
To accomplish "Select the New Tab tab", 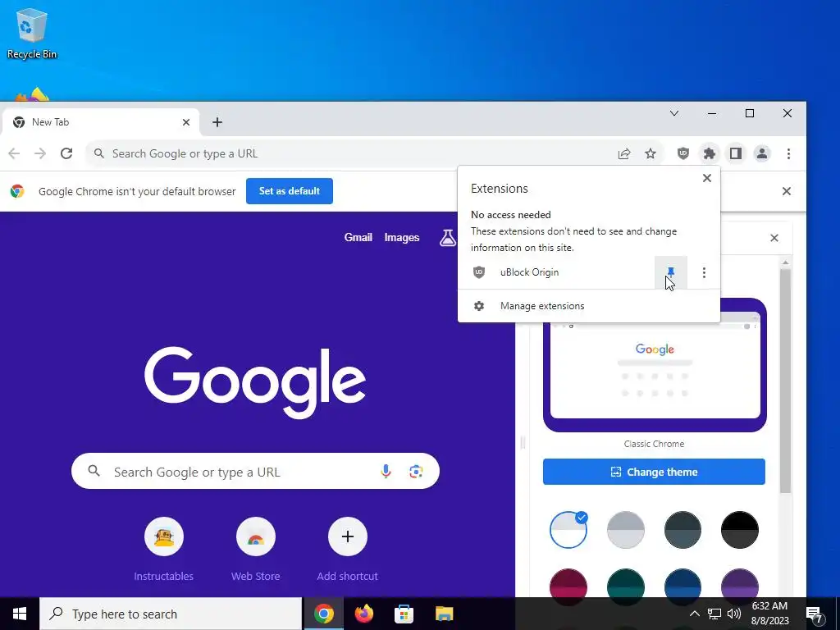I will click(x=99, y=122).
